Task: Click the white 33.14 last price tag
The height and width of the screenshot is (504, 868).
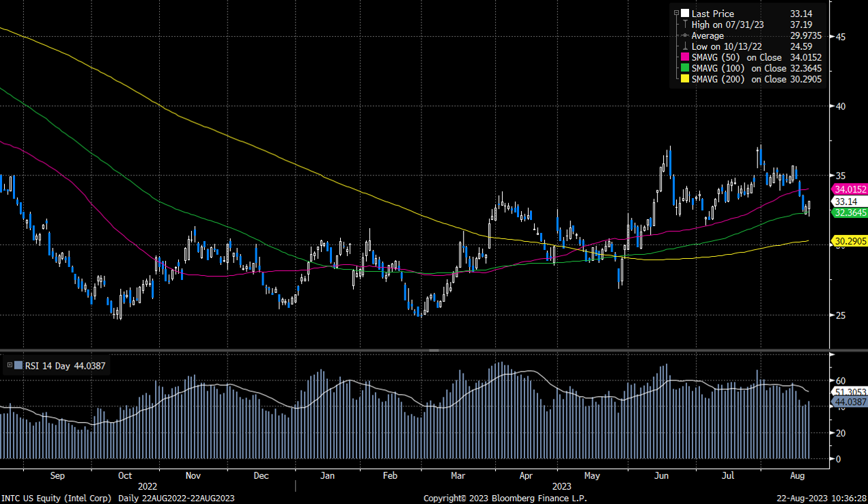Action: (845, 201)
